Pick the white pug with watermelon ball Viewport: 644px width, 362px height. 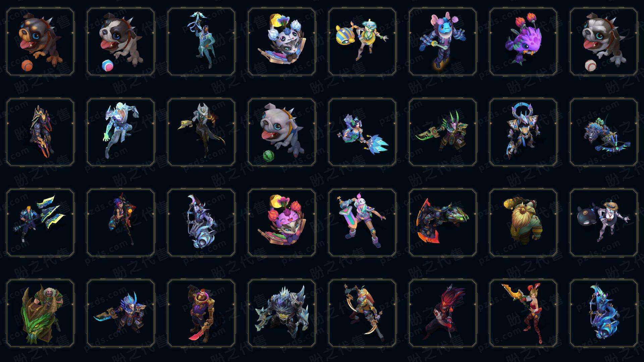[282, 132]
